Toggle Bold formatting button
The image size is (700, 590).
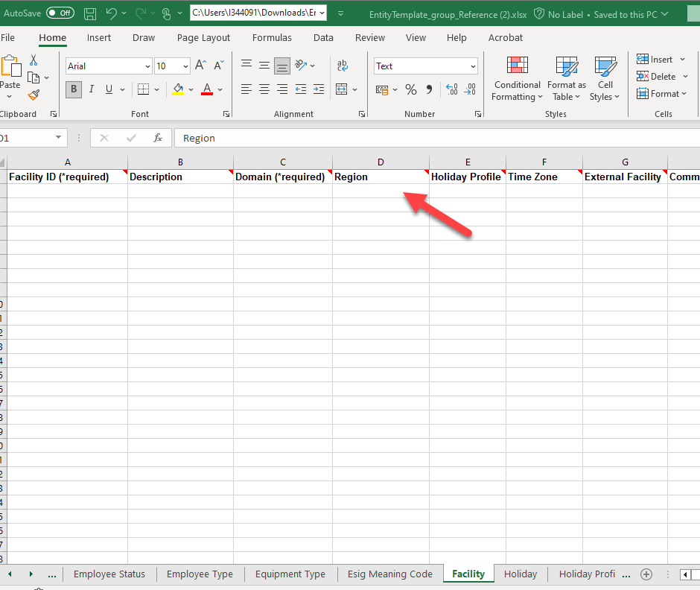tap(74, 89)
